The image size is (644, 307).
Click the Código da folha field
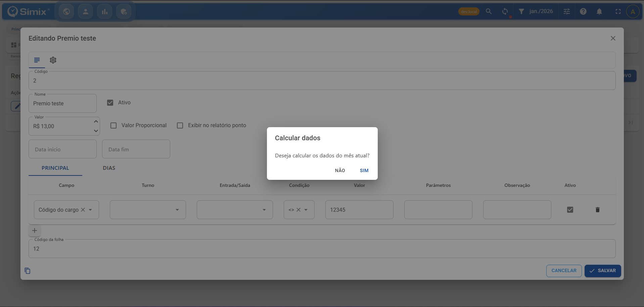[322, 249]
